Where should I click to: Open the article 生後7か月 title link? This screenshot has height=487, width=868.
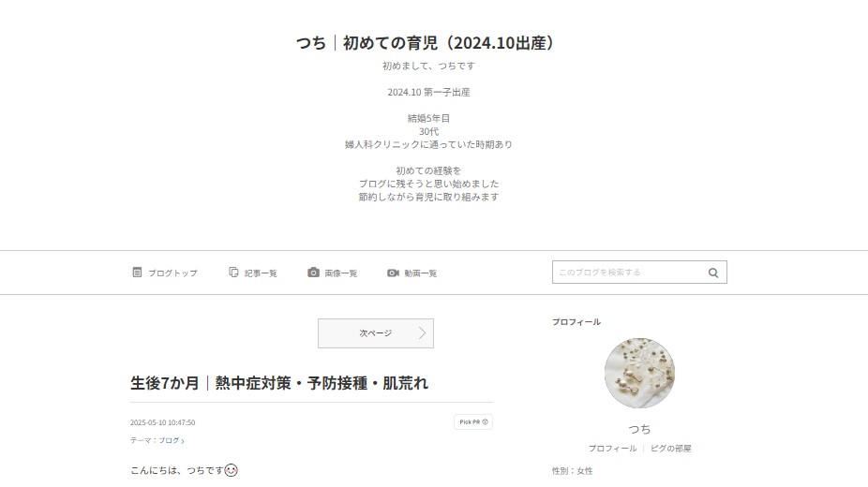[x=279, y=383]
